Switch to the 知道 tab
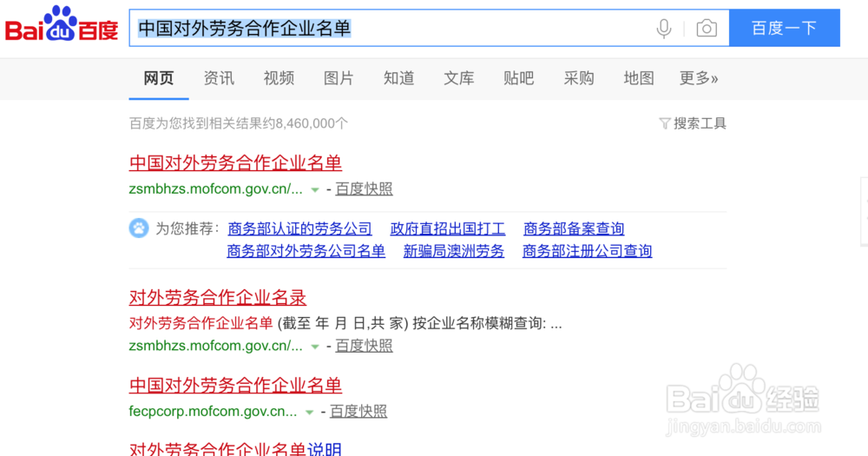This screenshot has height=456, width=868. pyautogui.click(x=398, y=78)
